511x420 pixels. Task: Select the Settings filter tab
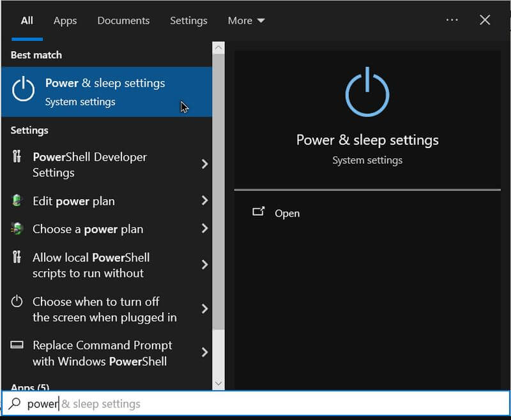click(x=188, y=20)
